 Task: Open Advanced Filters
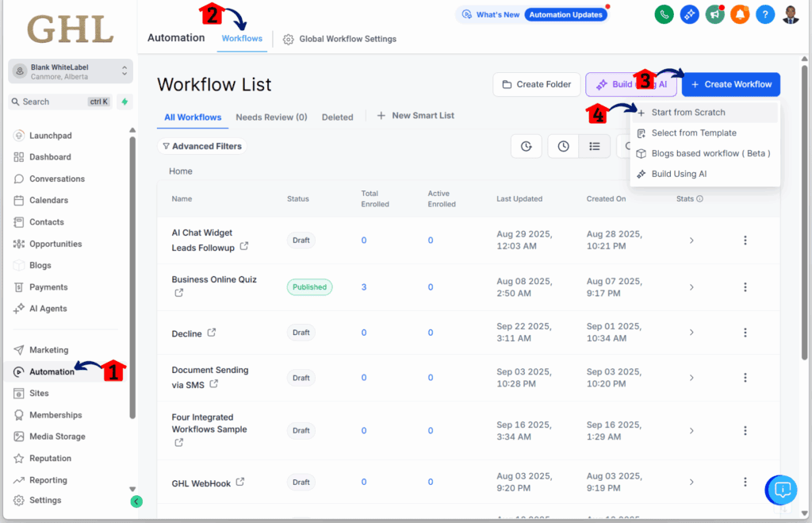tap(202, 146)
